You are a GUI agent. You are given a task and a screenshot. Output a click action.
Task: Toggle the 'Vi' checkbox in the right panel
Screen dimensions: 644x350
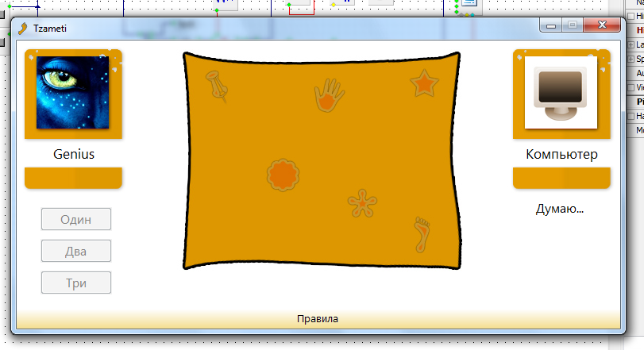point(631,87)
